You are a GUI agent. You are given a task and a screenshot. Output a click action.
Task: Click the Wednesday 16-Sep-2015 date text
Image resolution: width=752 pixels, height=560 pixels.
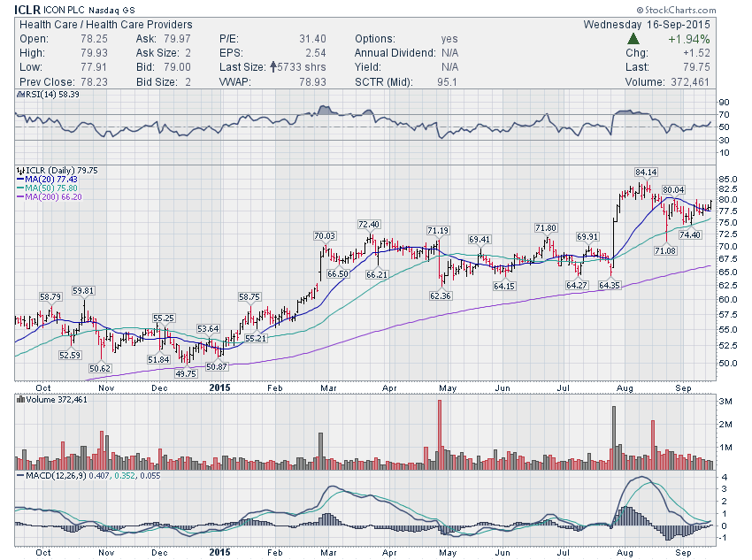[x=647, y=25]
